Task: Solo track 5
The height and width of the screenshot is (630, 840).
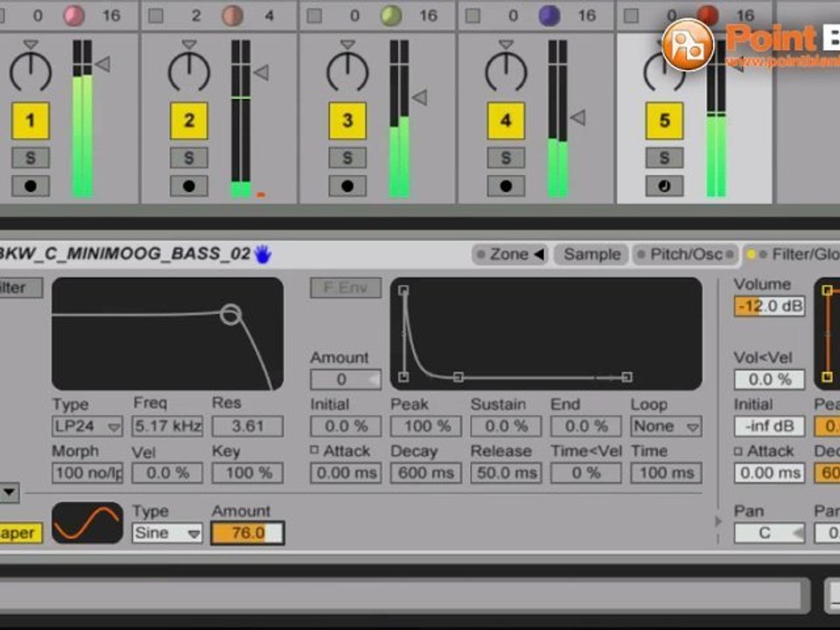Action: click(664, 158)
